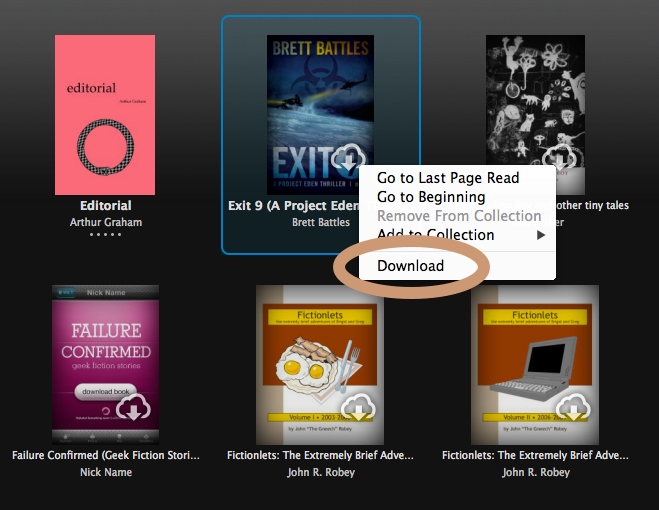The width and height of the screenshot is (659, 510).
Task: Click Failure Confirmed (Geek Fiction Stori... title
Action: (106, 455)
